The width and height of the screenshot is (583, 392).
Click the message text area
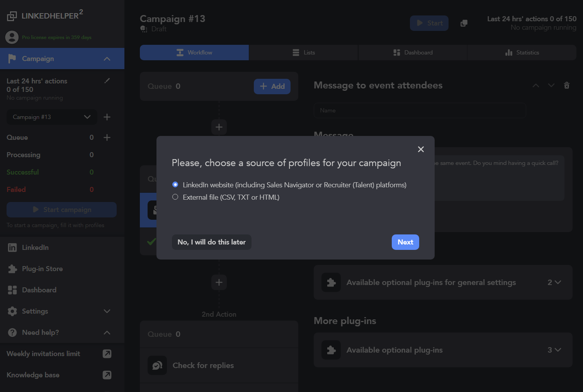[x=500, y=178]
